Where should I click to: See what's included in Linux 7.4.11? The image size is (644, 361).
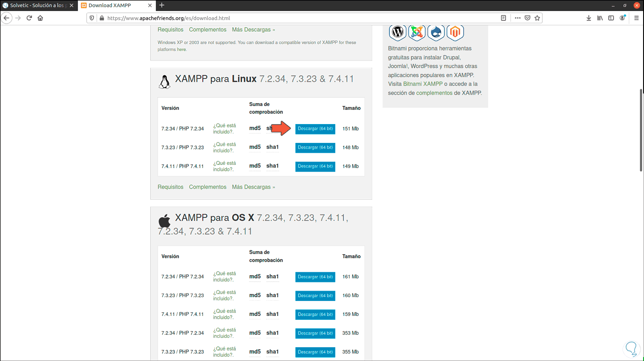pos(225,167)
